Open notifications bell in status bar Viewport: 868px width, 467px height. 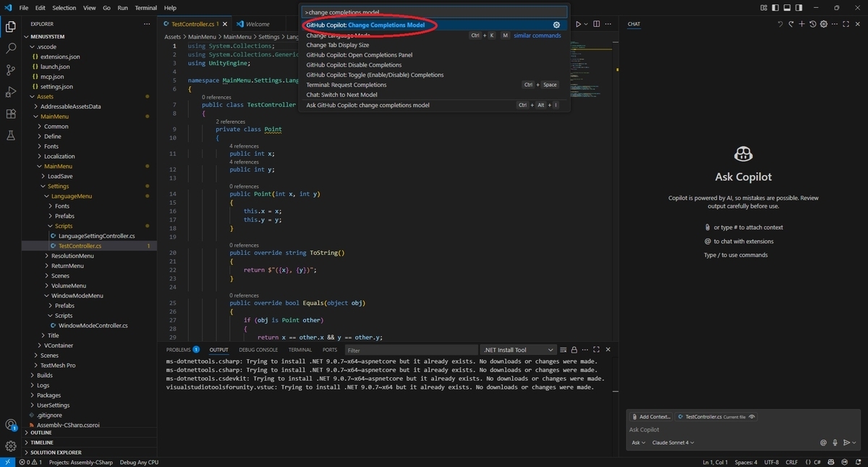(x=857, y=462)
